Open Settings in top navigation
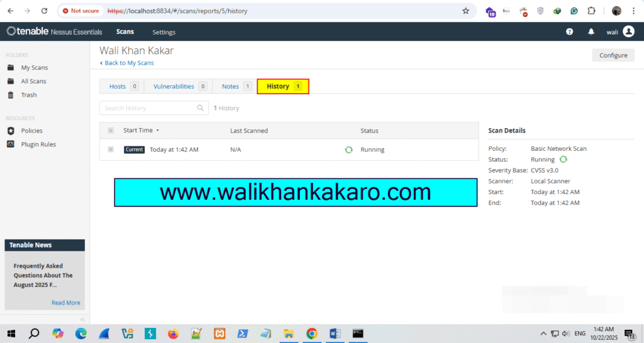 pos(164,32)
